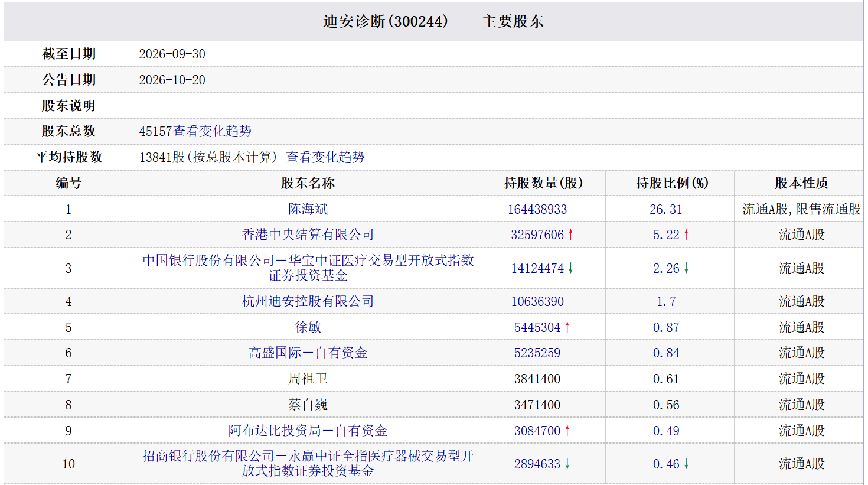This screenshot has width=868, height=485.
Task: Click the 公告日期 value 2026-10-20
Action: [x=172, y=80]
